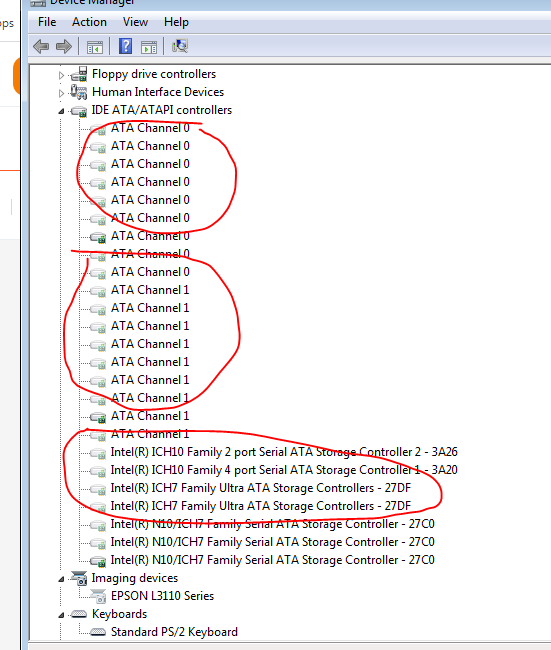This screenshot has height=650, width=551.
Task: Collapse the Keyboards node
Action: coord(61,615)
